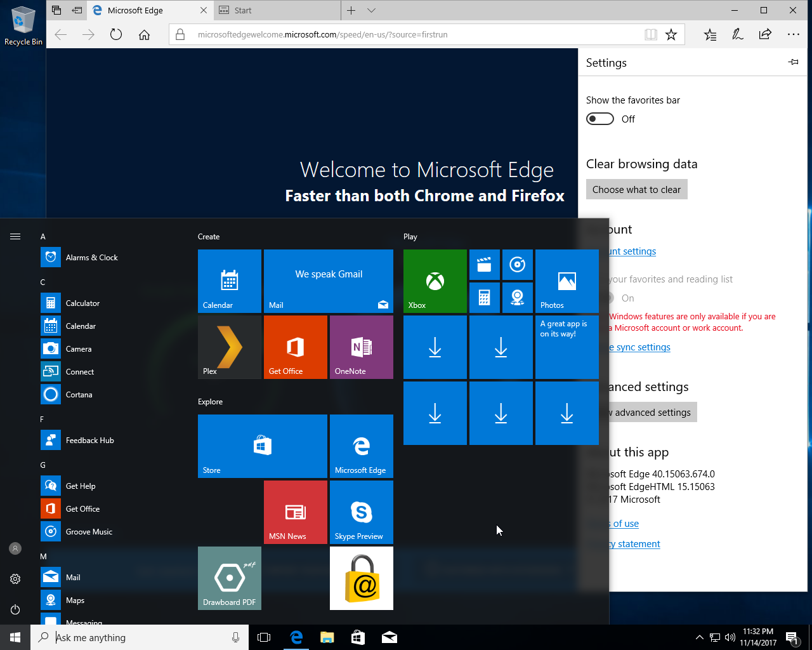Viewport: 812px width, 650px height.
Task: Click the Microsoft Edge tile
Action: (x=362, y=446)
